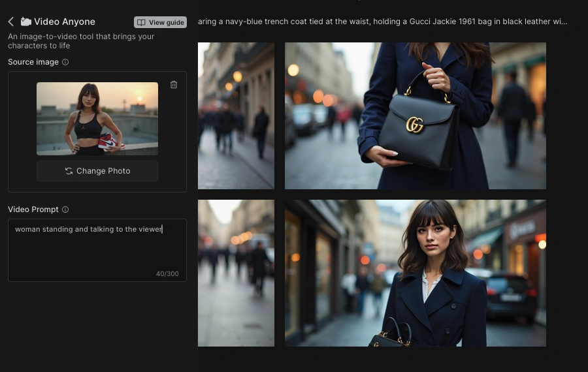Open the View guide button
Viewport: 588px width, 372px height.
pyautogui.click(x=160, y=22)
